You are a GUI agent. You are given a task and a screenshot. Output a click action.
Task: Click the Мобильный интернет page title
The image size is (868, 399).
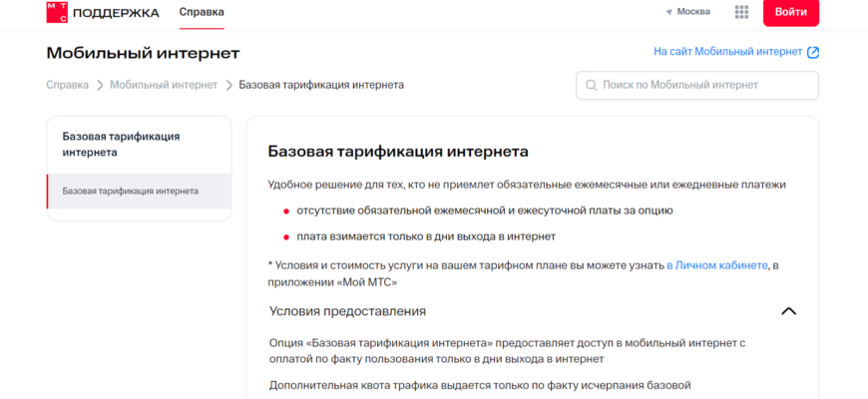click(x=143, y=53)
